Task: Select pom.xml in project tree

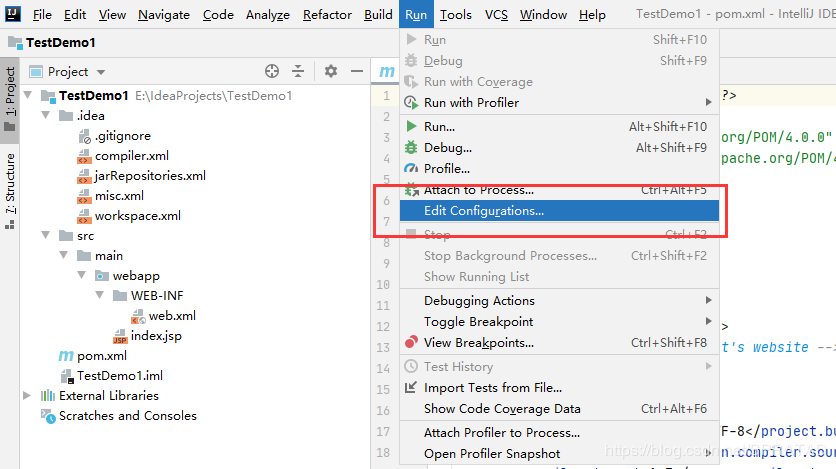Action: pyautogui.click(x=103, y=356)
